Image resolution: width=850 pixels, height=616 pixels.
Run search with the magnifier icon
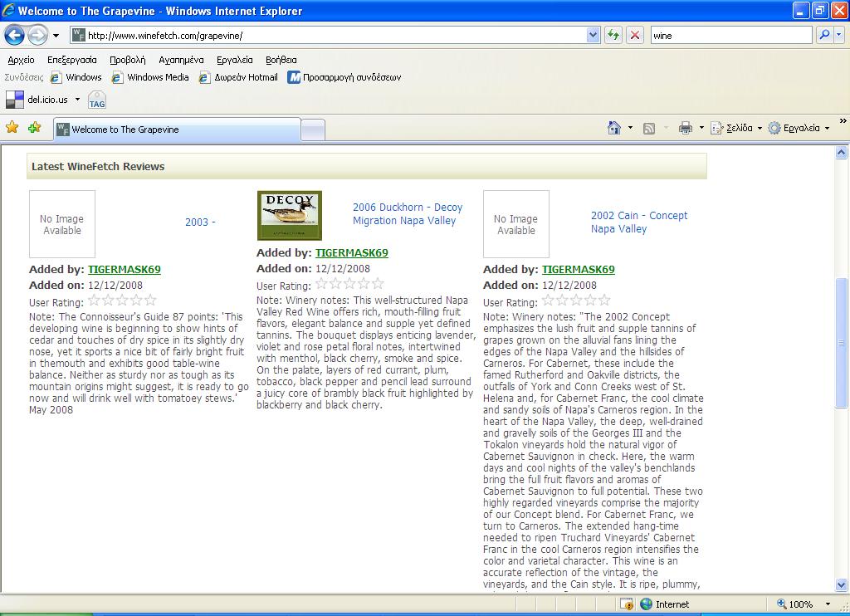824,35
